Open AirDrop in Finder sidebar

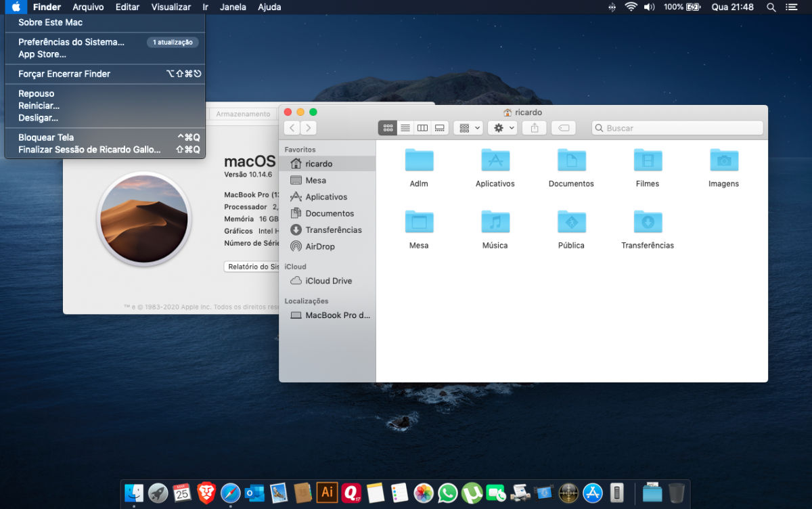328,246
